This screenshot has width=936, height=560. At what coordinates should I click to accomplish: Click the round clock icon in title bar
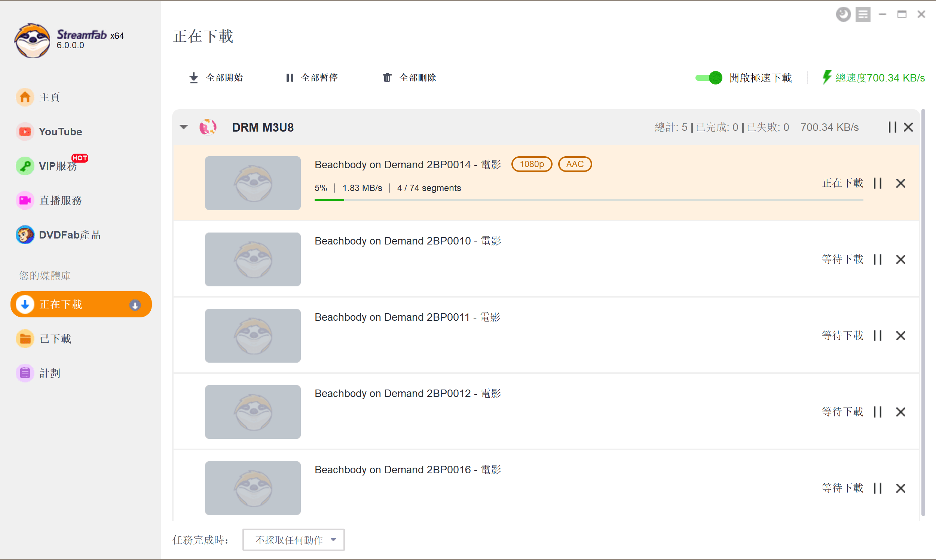(843, 14)
